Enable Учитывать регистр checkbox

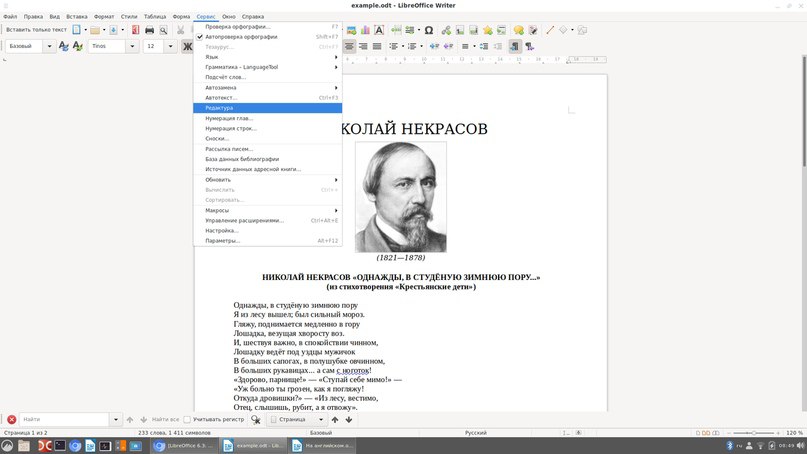(x=187, y=420)
